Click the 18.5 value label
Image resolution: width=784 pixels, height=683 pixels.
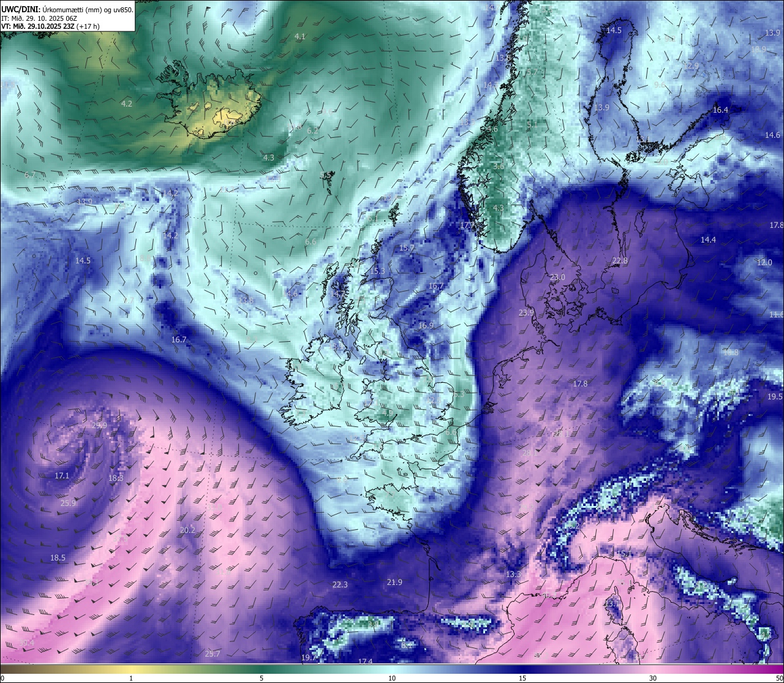coord(58,558)
